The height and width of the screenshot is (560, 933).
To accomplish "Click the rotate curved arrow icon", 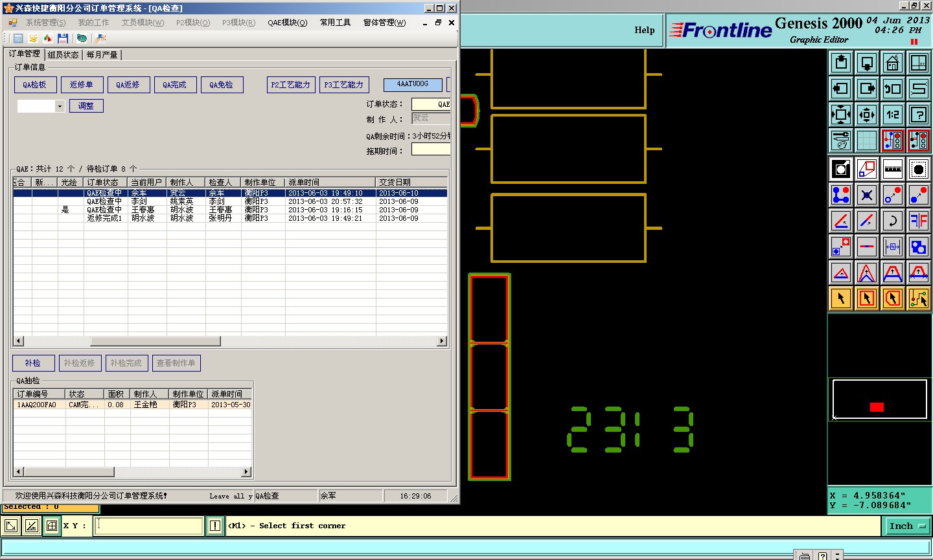I will [x=893, y=221].
